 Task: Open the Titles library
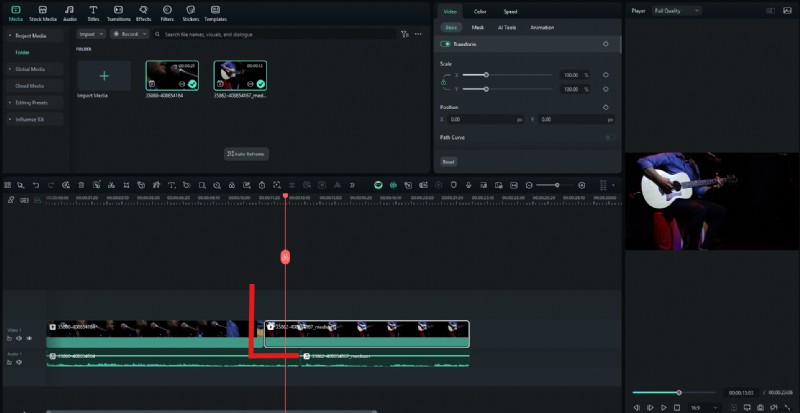93,13
